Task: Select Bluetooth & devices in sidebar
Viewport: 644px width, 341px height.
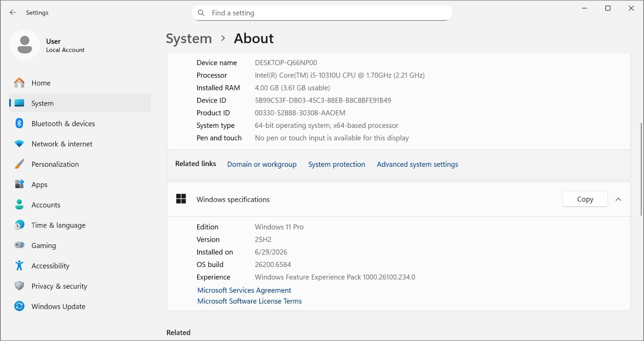Action: (x=80, y=123)
